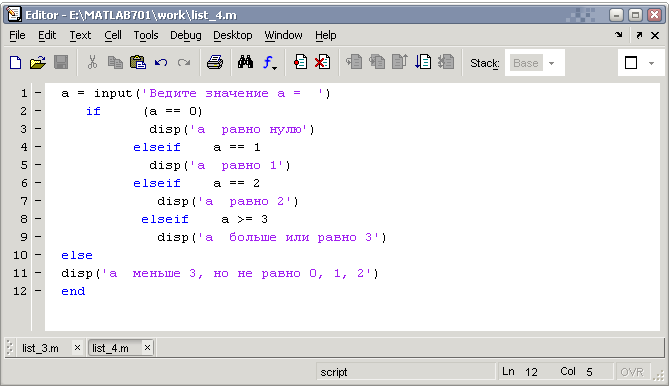The width and height of the screenshot is (669, 386).
Task: Copy selection with the Copy icon
Action: tap(115, 63)
